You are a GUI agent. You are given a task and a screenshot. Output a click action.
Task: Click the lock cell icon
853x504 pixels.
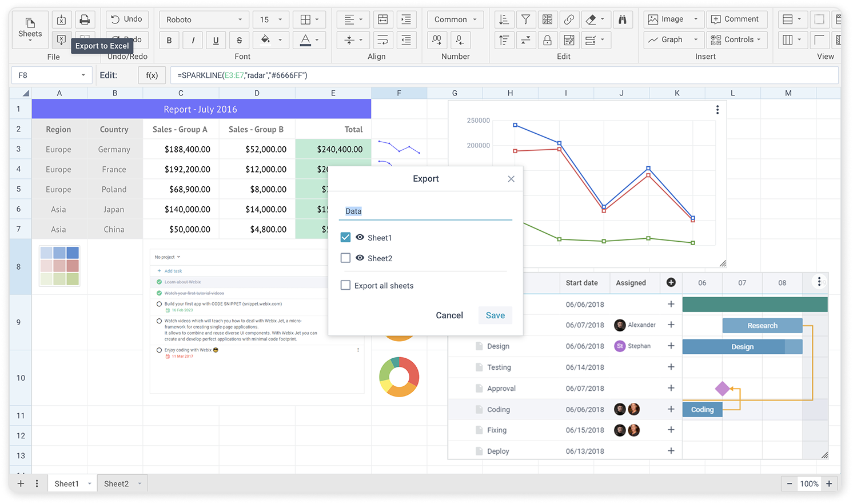click(x=547, y=40)
